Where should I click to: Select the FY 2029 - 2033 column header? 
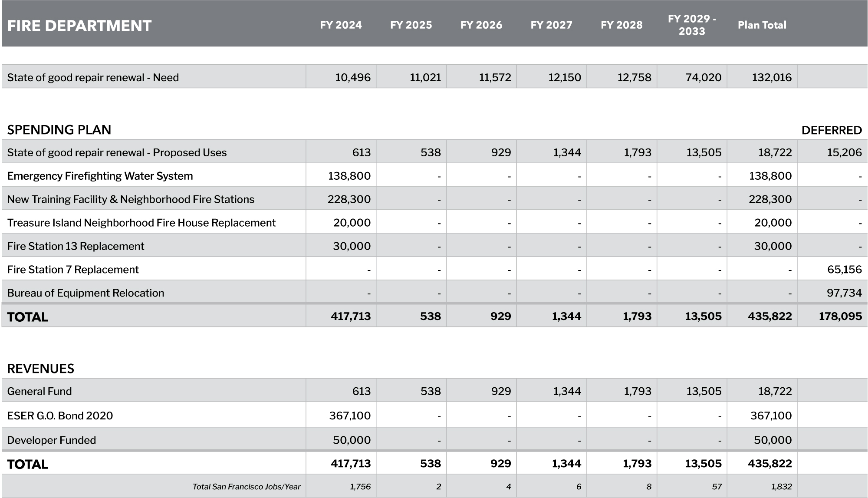(692, 25)
